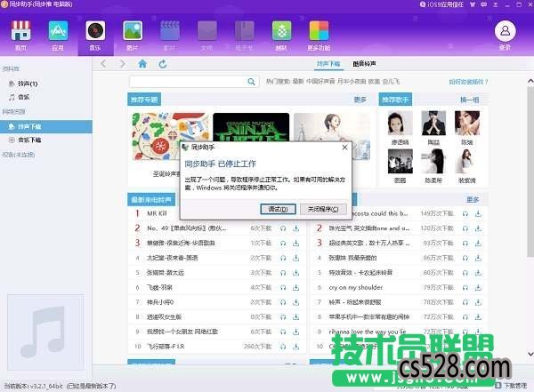Click the scroll up arrow at top right
The height and width of the screenshot is (392, 534).
(x=530, y=81)
